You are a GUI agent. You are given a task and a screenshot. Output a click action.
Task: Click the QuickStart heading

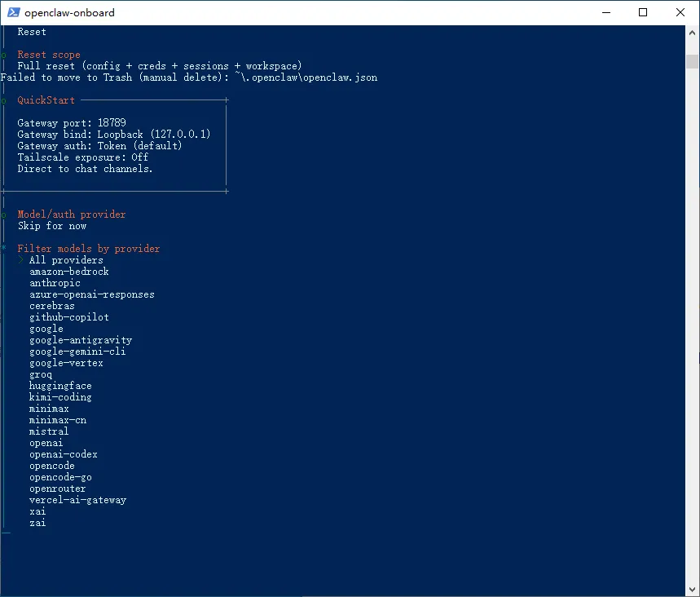coord(46,100)
